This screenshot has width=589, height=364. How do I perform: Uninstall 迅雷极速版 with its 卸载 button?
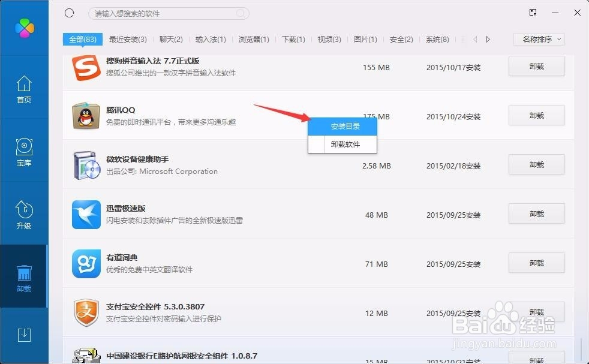pyautogui.click(x=536, y=213)
